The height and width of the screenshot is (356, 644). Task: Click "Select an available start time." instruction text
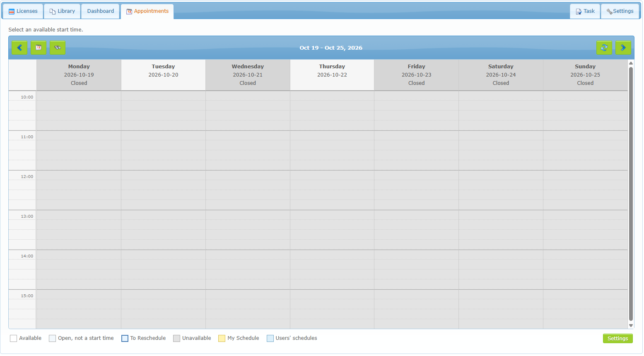[46, 30]
